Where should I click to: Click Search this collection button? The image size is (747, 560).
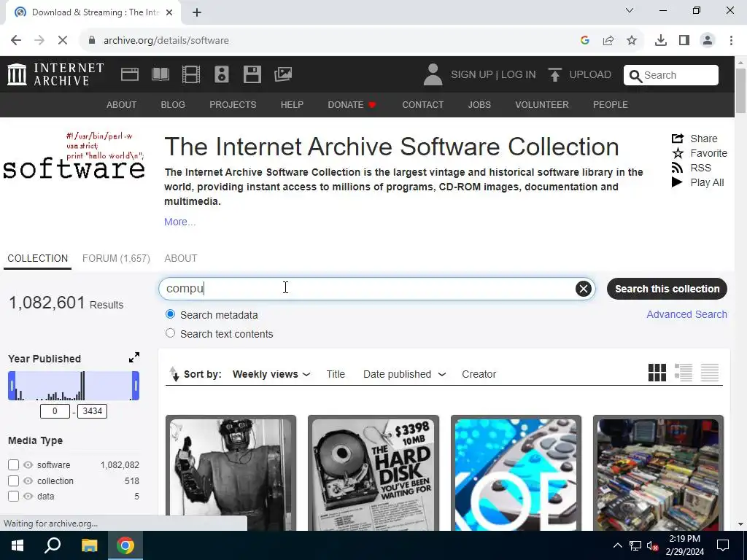[x=667, y=289]
